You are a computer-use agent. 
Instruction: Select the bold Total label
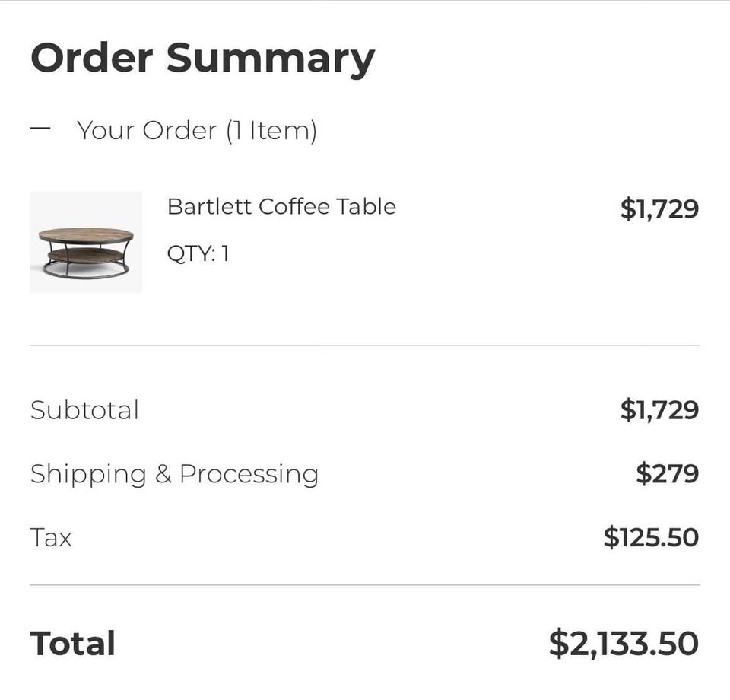tap(73, 644)
